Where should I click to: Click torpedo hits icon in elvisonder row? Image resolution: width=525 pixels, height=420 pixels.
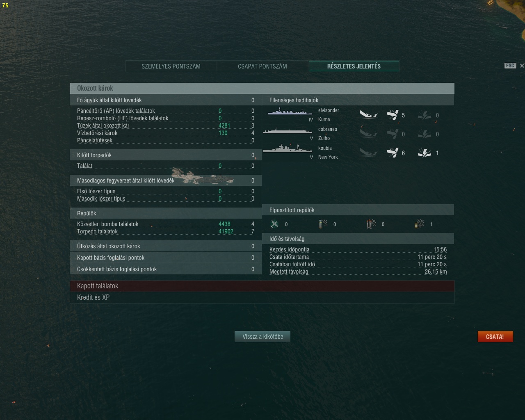point(393,115)
